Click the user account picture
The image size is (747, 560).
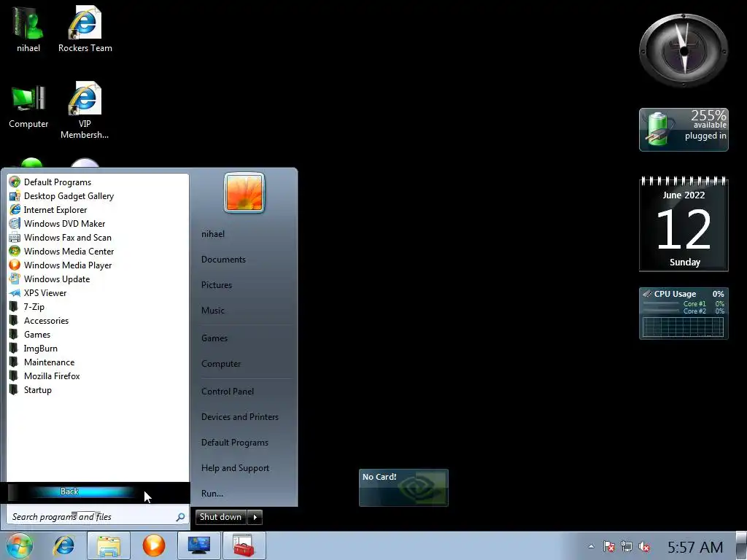click(x=244, y=192)
